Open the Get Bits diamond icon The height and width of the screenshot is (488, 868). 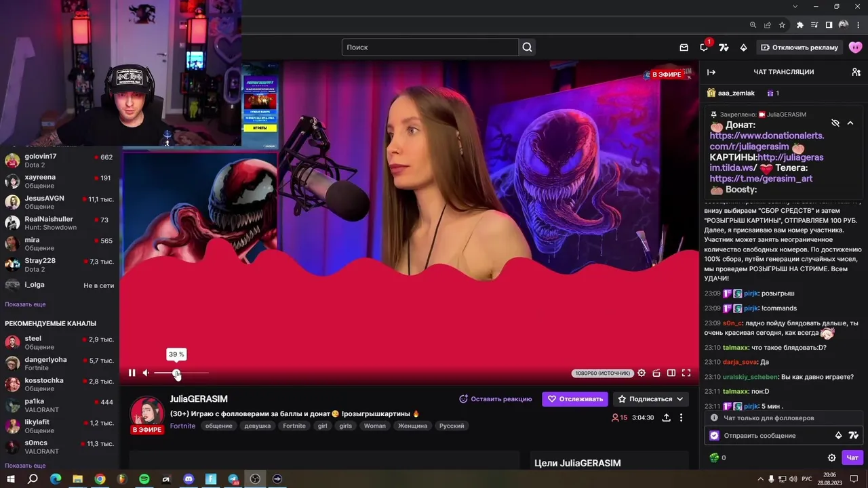743,47
